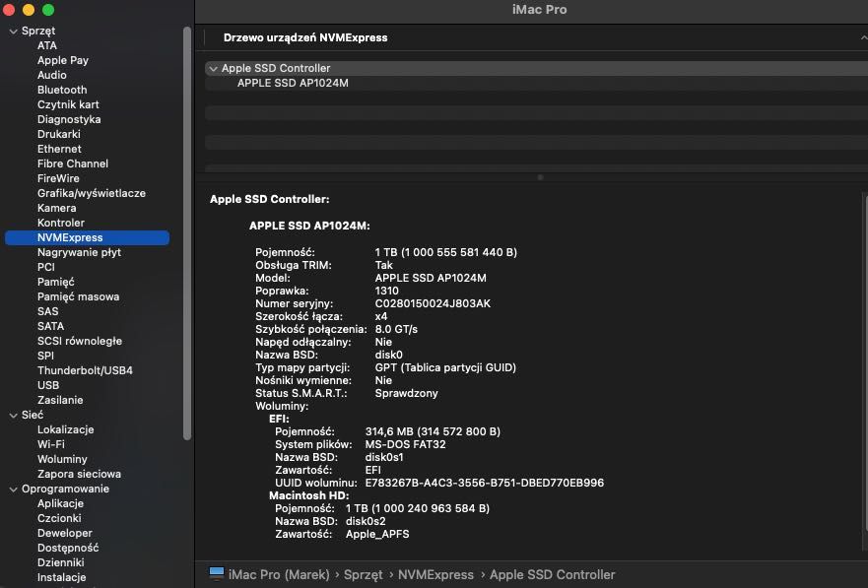The width and height of the screenshot is (868, 588).
Task: Select PCI in the sidebar
Action: 46,267
